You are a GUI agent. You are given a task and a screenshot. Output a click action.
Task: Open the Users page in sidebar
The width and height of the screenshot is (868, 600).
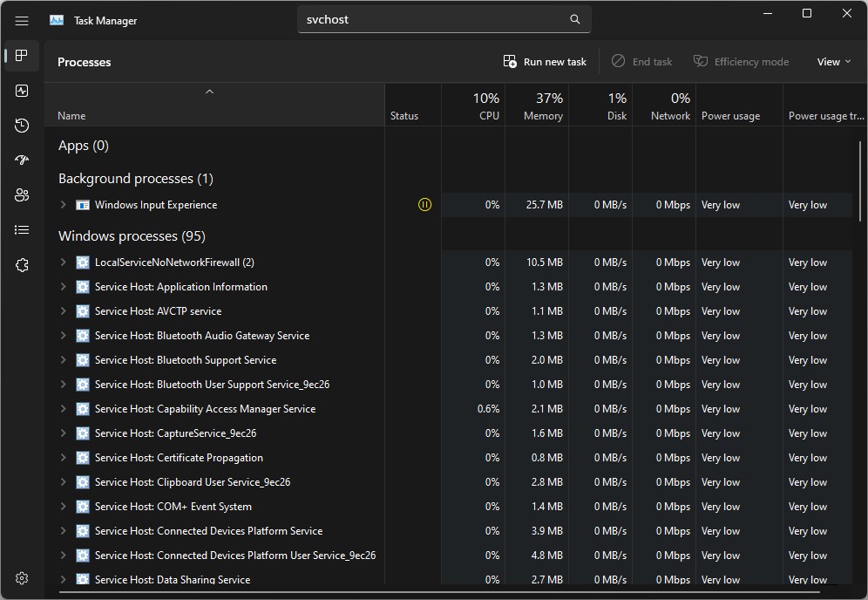click(x=22, y=195)
